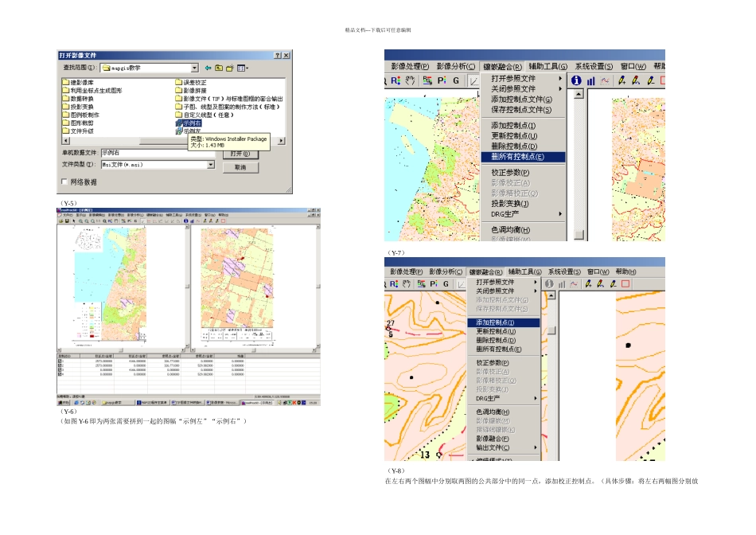Click the ? help button in 打开影像文件 title bar

click(277, 55)
